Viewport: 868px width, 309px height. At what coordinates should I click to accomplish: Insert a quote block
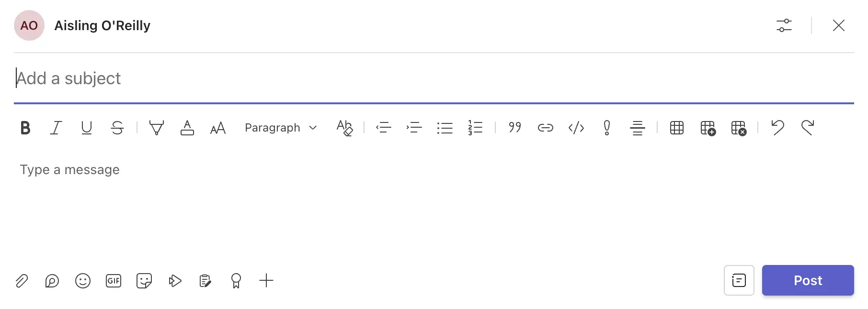coord(515,128)
